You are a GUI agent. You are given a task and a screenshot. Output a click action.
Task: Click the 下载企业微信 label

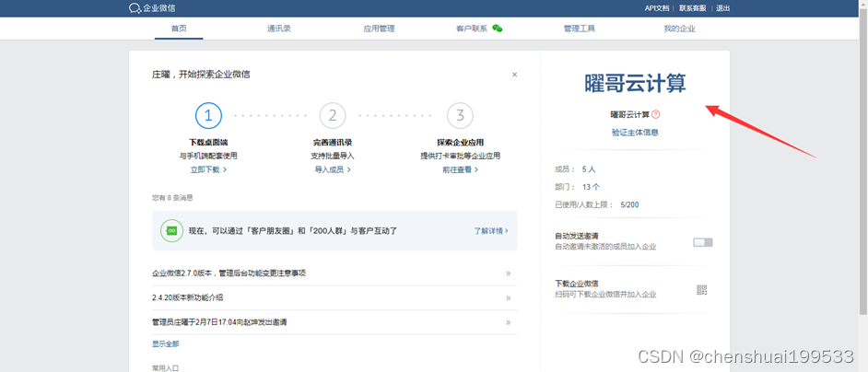576,284
